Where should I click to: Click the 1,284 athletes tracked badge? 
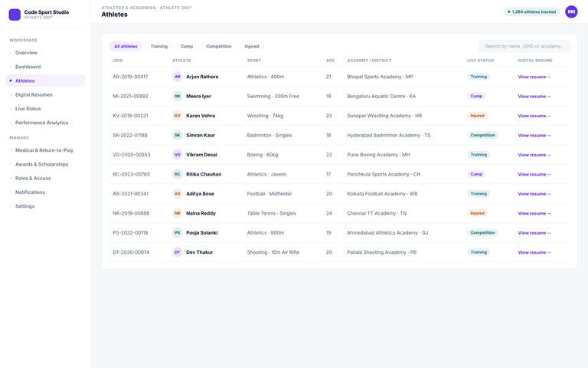532,11
